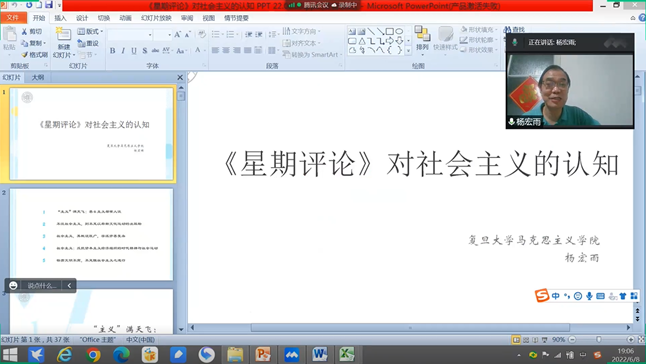Expand the shapes gallery more arrow
This screenshot has width=646, height=364.
[408, 51]
